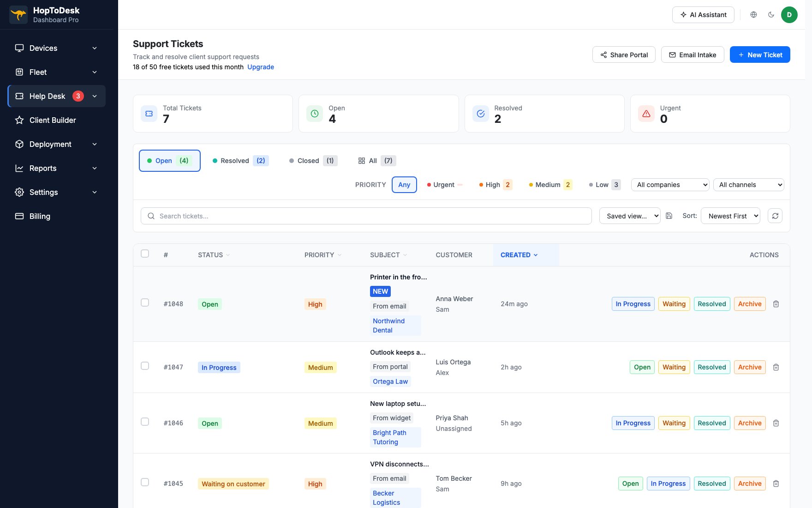Delete ticket #1047 with trash icon

(x=776, y=367)
